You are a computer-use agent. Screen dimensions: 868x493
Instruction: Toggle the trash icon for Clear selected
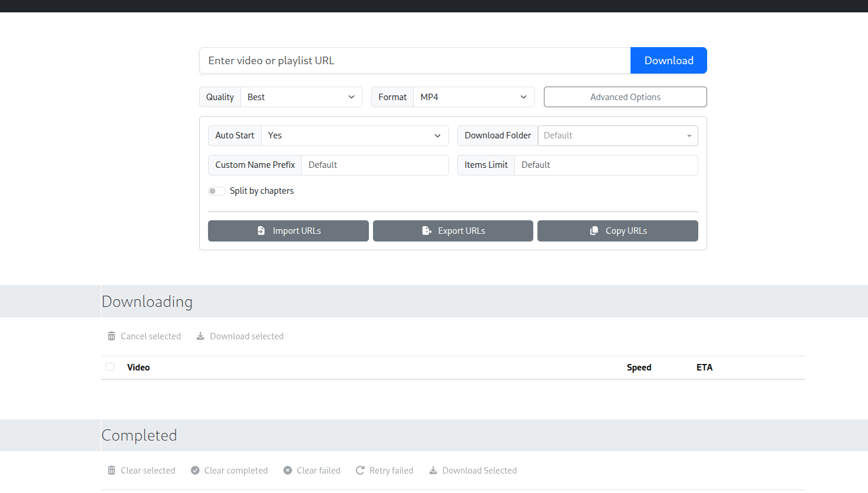111,470
